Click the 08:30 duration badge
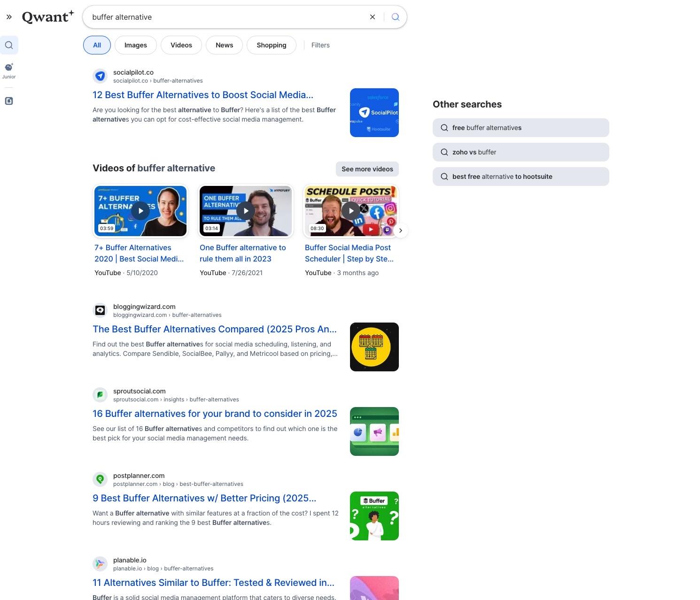700x600 pixels. [317, 228]
